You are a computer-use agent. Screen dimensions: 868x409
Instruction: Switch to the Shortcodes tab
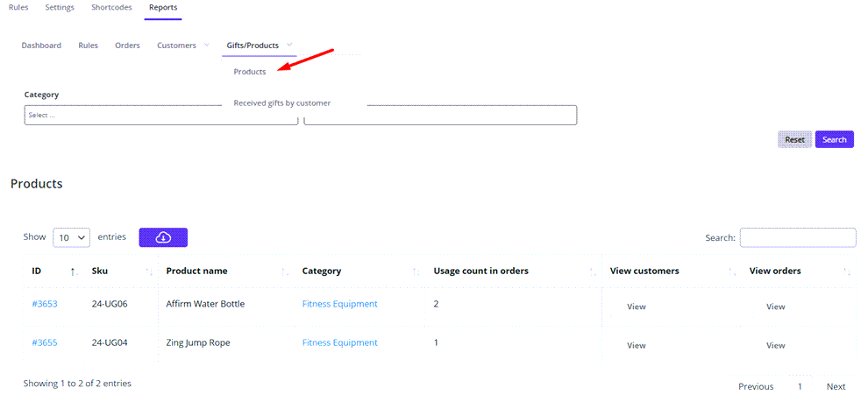tap(112, 8)
